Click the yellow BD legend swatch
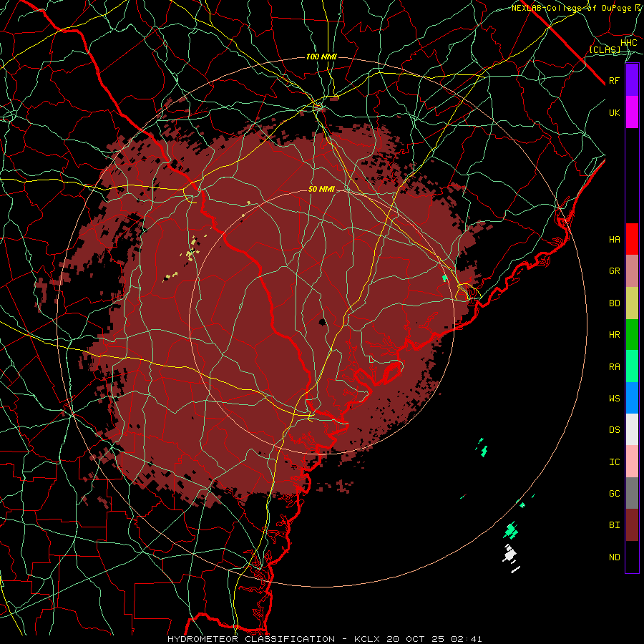The height and width of the screenshot is (644, 644). (632, 303)
